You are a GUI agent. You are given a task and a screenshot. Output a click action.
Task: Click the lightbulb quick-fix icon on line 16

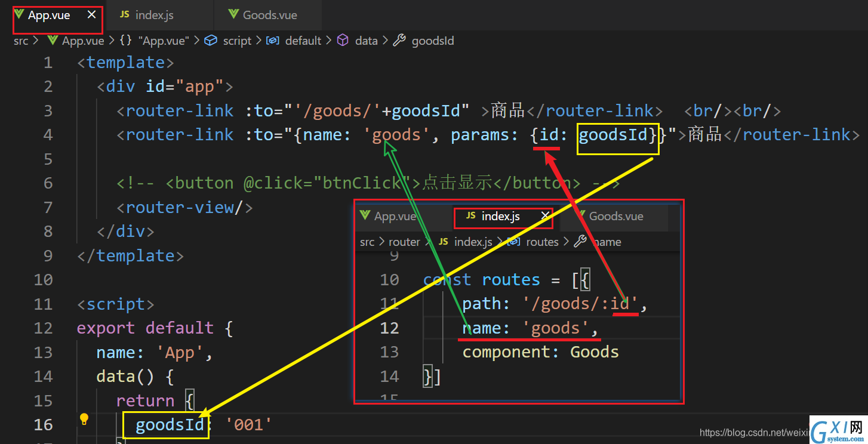[84, 419]
